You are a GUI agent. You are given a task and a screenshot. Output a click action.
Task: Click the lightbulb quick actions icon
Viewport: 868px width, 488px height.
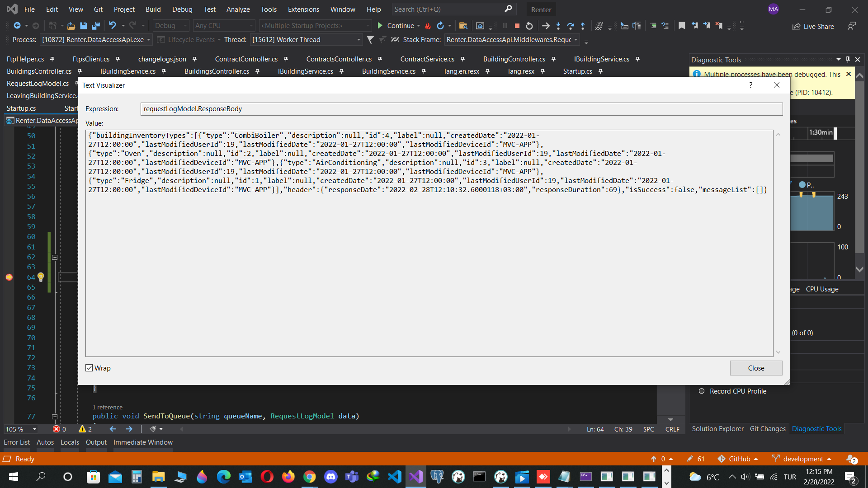41,277
